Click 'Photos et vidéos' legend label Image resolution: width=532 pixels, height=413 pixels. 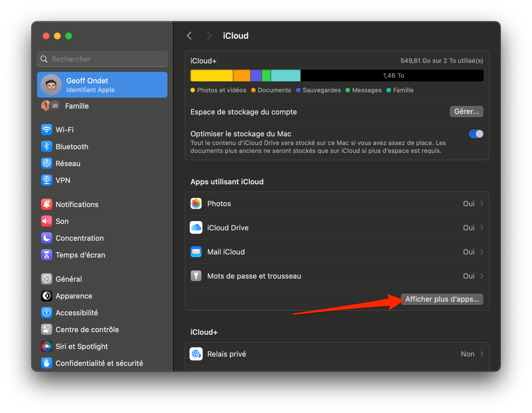(x=221, y=90)
